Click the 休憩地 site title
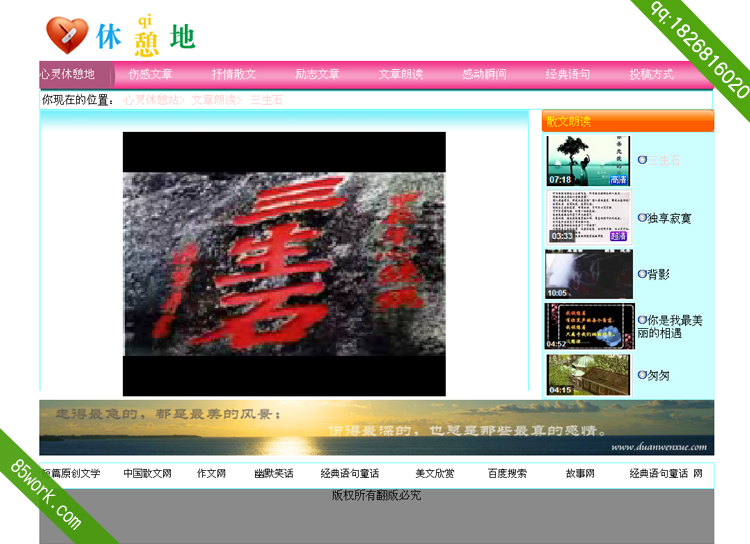 pos(146,37)
